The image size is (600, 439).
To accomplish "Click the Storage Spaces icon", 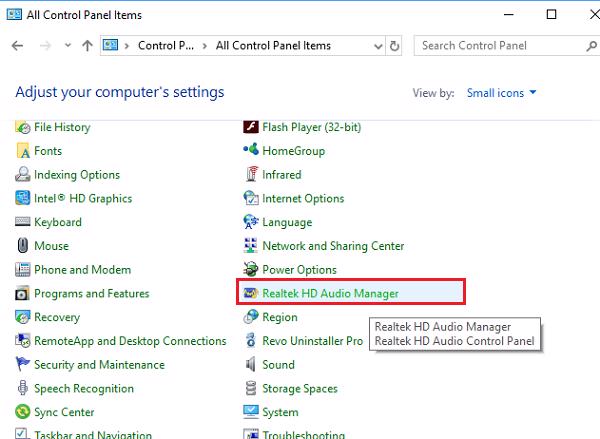I will [251, 388].
